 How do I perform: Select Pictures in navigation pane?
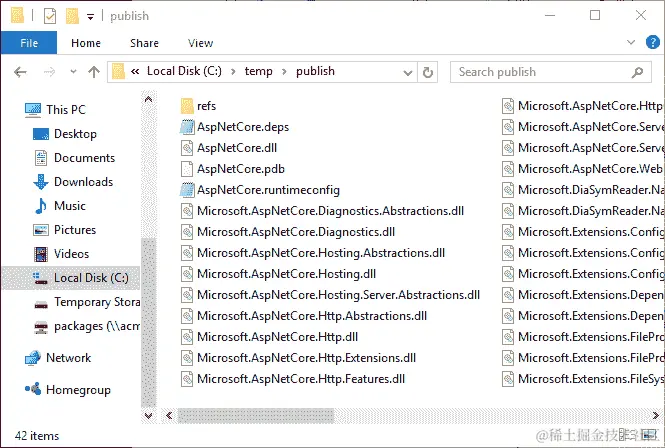64,230
